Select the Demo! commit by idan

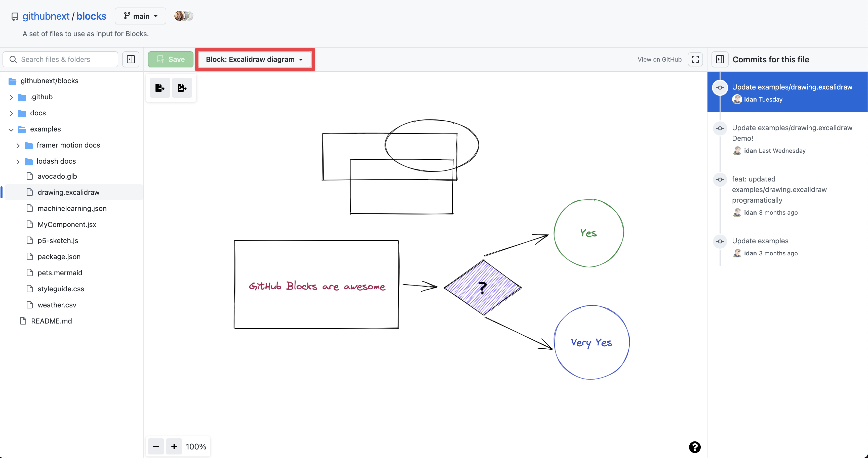tap(792, 133)
